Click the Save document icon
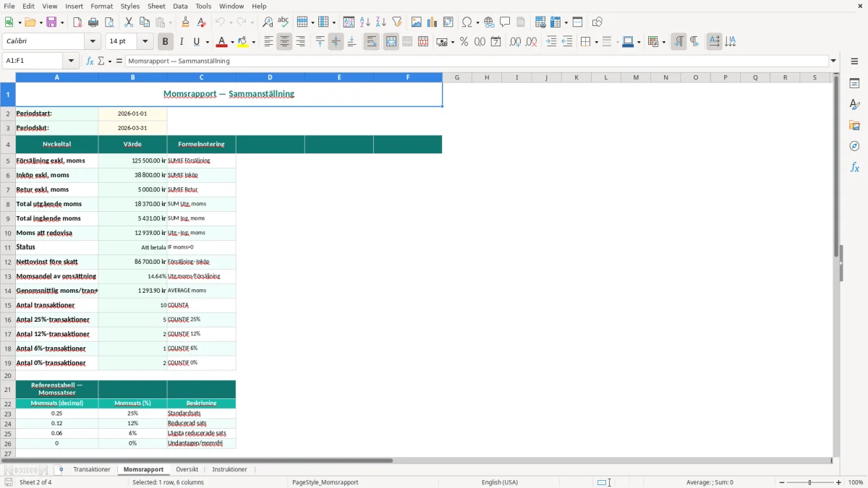The image size is (868, 488). tap(51, 22)
